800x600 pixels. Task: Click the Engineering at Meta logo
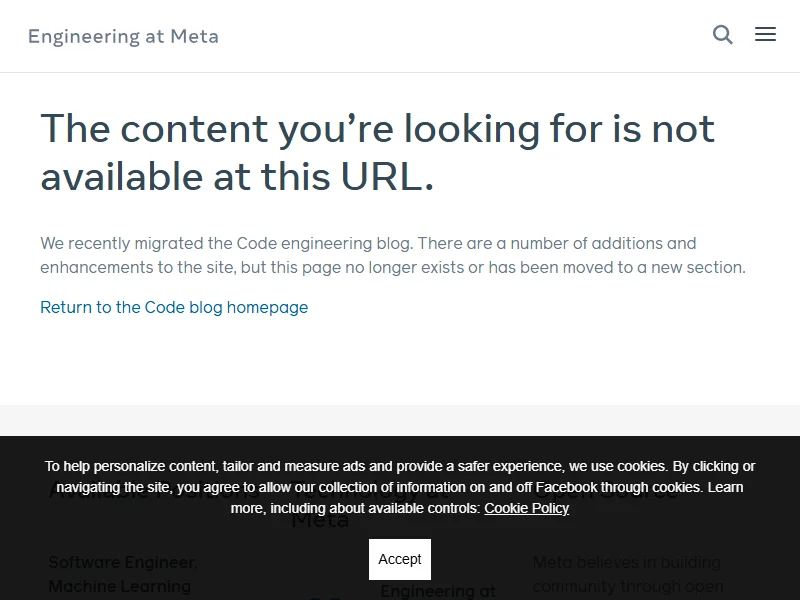tap(123, 37)
